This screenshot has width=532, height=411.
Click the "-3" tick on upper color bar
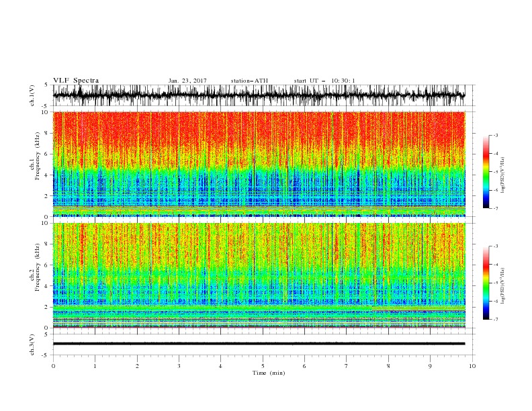click(496, 135)
